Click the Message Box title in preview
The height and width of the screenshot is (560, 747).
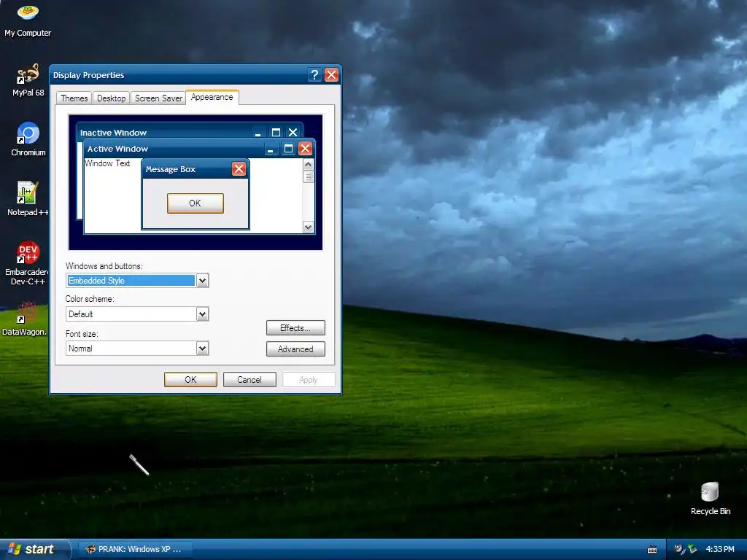[x=171, y=169]
